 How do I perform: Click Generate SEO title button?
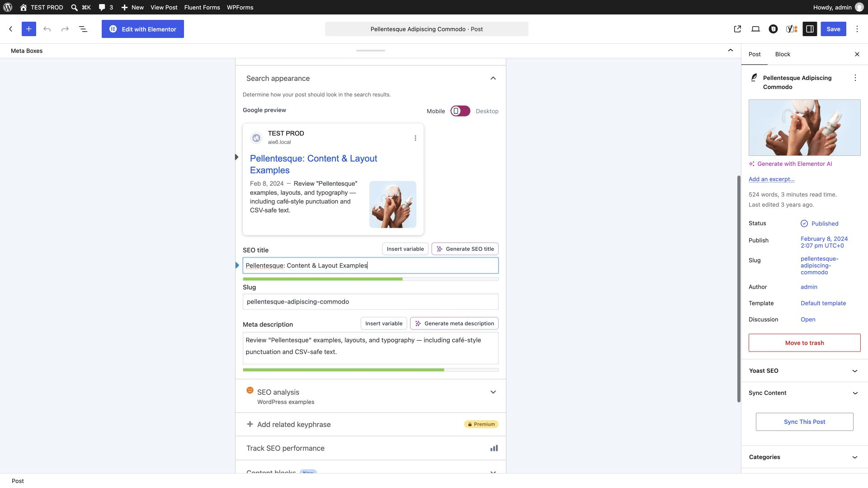465,249
